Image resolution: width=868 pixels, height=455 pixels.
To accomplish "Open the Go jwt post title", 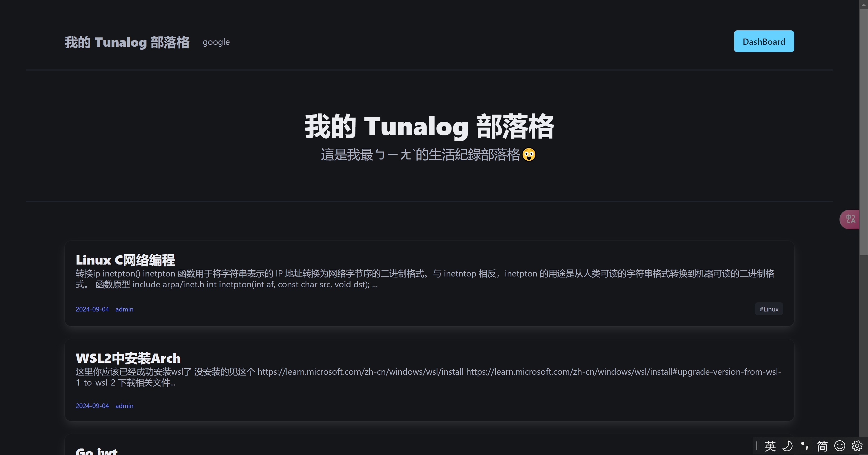I will click(x=96, y=451).
